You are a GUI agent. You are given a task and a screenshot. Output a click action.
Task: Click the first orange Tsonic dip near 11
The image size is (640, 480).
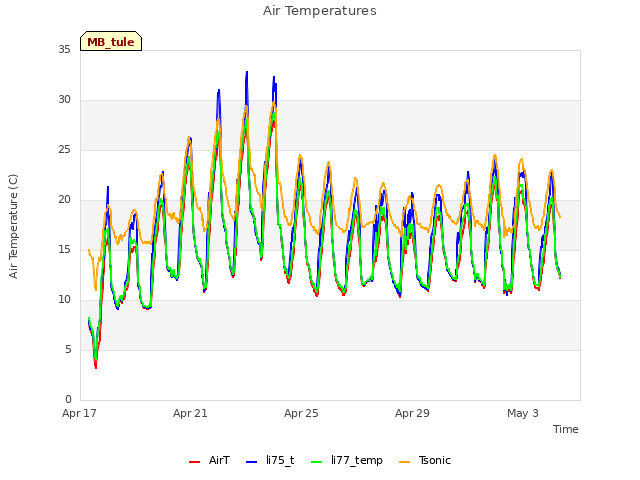(96, 290)
